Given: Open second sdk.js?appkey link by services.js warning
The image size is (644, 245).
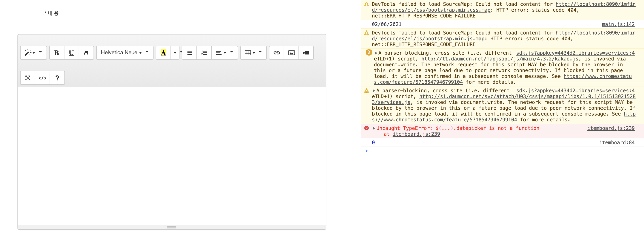Looking at the screenshot, I should [575, 91].
